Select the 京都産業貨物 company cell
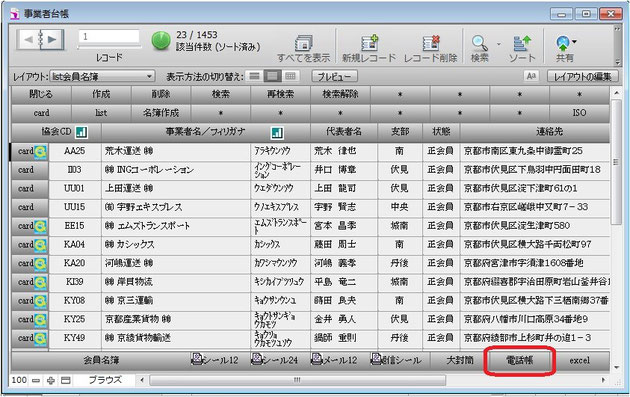 [x=176, y=320]
